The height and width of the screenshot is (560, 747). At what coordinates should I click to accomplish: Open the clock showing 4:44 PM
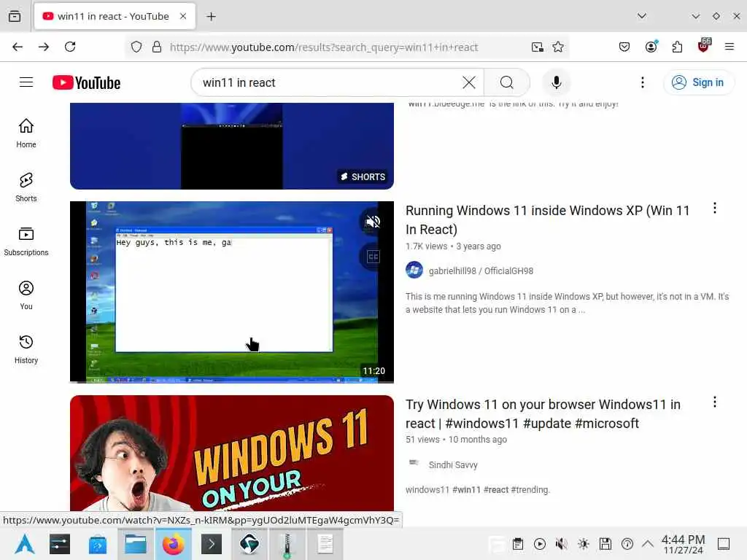[683, 544]
